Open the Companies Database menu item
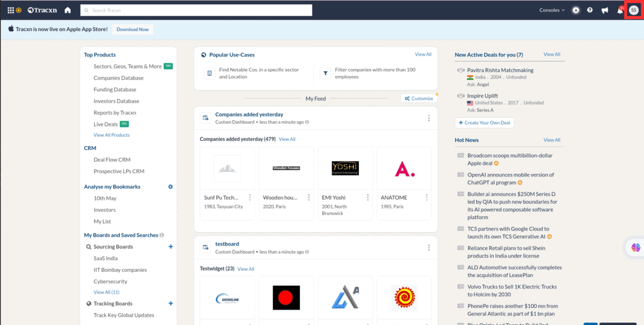644x325 pixels. point(119,78)
